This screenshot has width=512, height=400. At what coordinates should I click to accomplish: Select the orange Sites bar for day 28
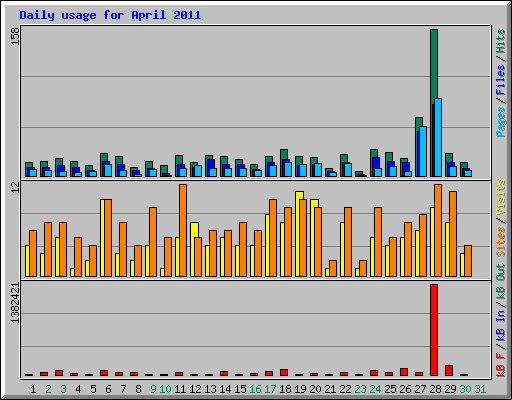click(438, 230)
